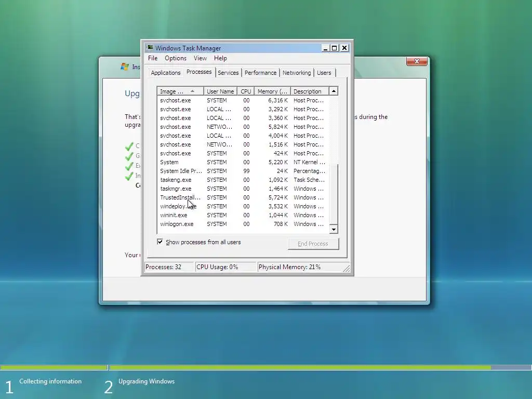Click the Windows flag icon in the installer window
Image resolution: width=532 pixels, height=399 pixels.
click(x=125, y=66)
